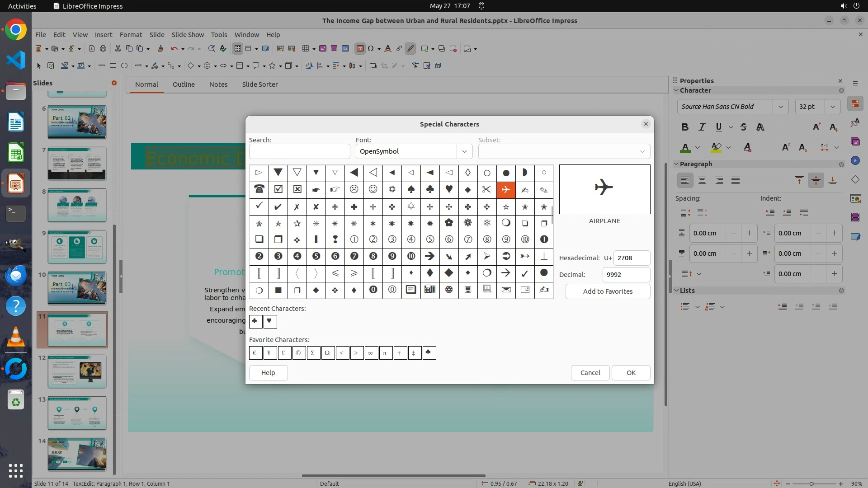Click Add to Favorites button
The image size is (868, 488).
point(608,291)
